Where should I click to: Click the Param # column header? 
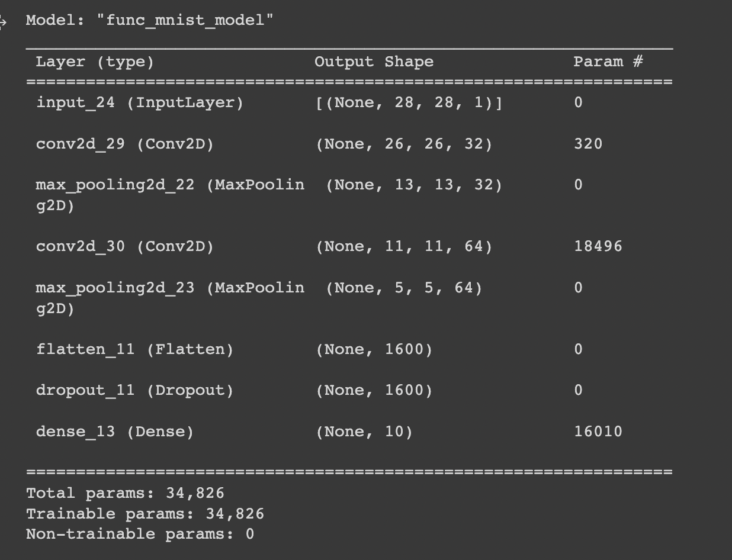(608, 62)
